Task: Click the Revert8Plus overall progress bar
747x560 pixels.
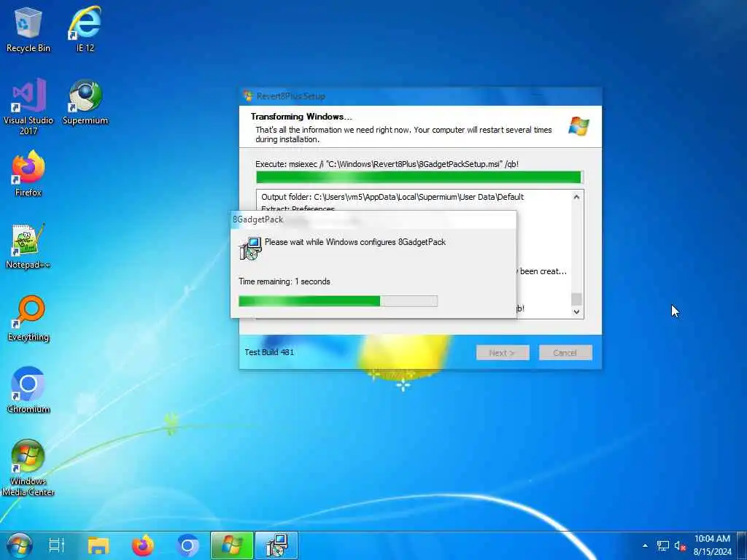Action: click(x=419, y=177)
